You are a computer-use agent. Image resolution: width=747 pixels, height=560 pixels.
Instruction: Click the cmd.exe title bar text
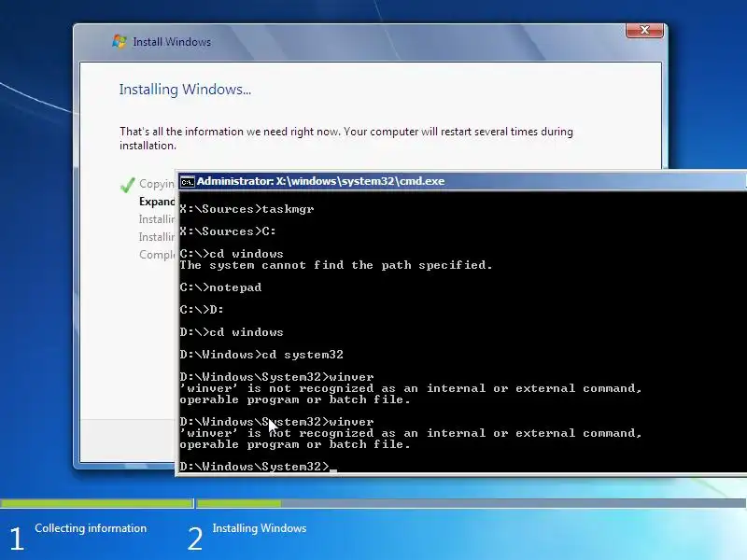[x=320, y=181]
